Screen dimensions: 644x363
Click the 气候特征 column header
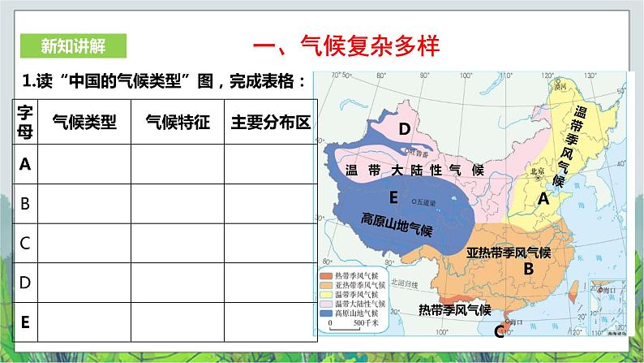click(178, 122)
